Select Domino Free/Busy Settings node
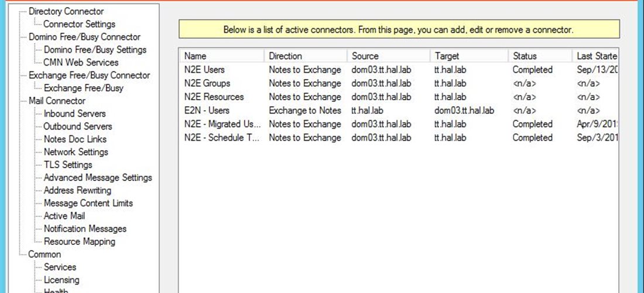Image resolution: width=644 pixels, height=293 pixels. click(x=95, y=50)
